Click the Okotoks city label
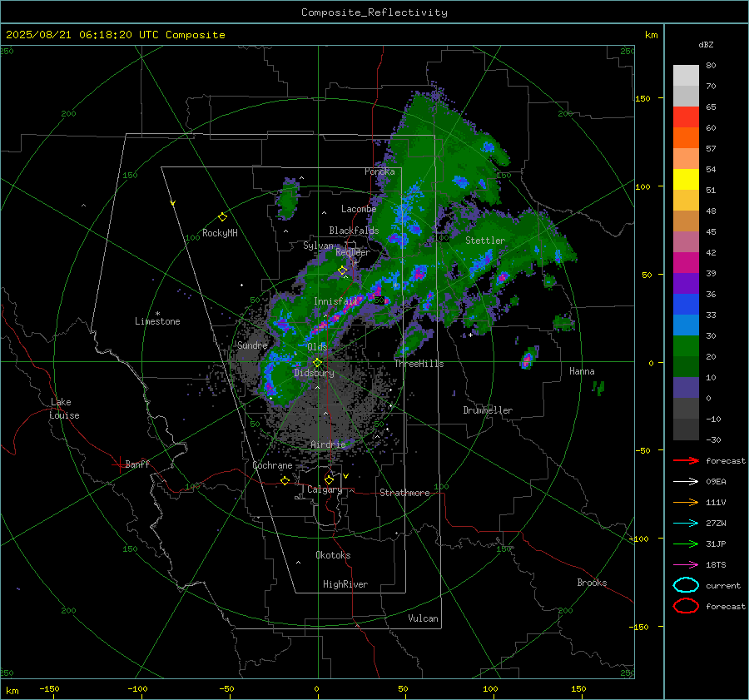Image resolution: width=749 pixels, height=700 pixels. coord(333,555)
